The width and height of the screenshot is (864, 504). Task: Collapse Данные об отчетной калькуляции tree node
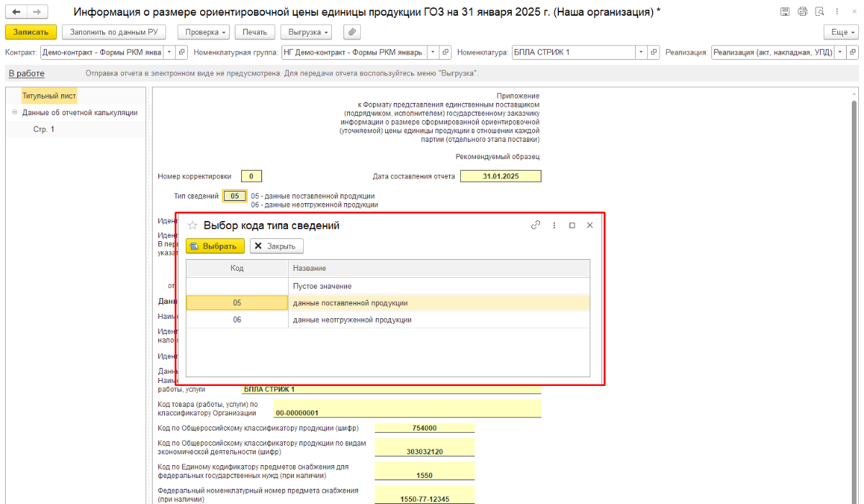pyautogui.click(x=15, y=112)
